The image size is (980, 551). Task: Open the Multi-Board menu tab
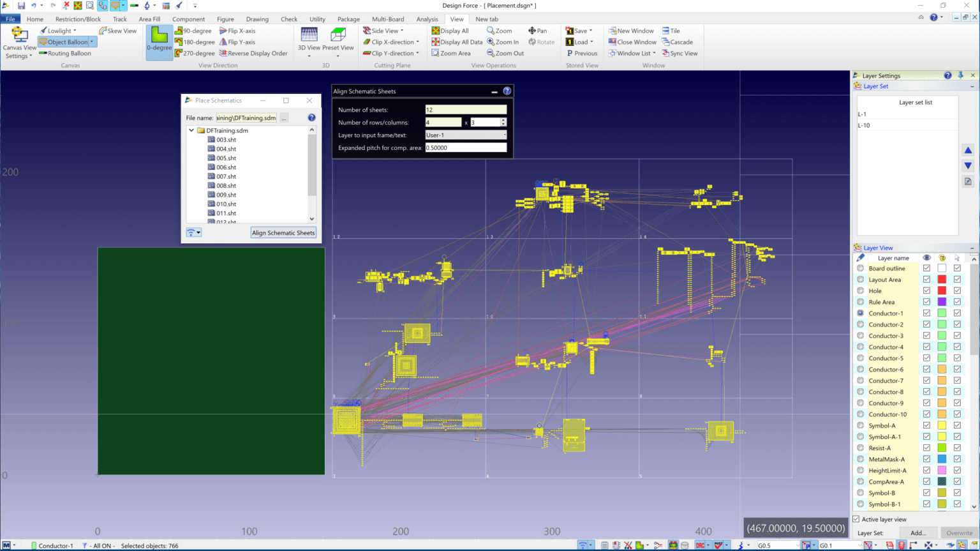coord(389,19)
